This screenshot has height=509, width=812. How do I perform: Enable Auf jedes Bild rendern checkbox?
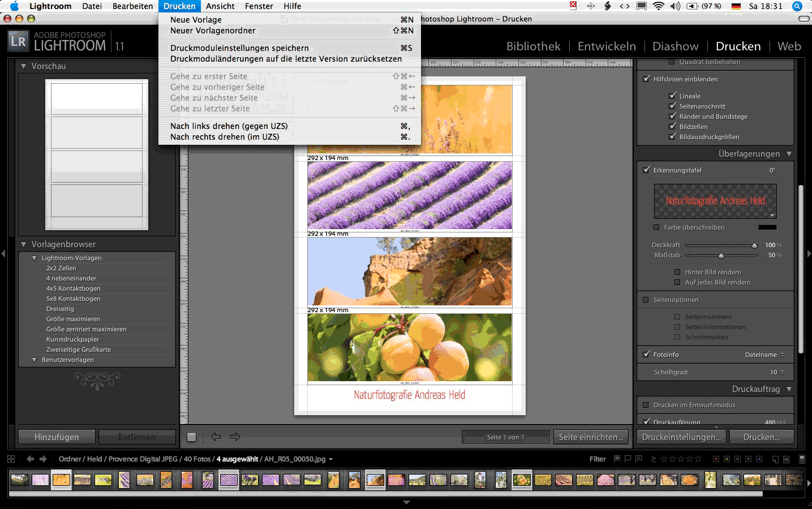point(677,282)
